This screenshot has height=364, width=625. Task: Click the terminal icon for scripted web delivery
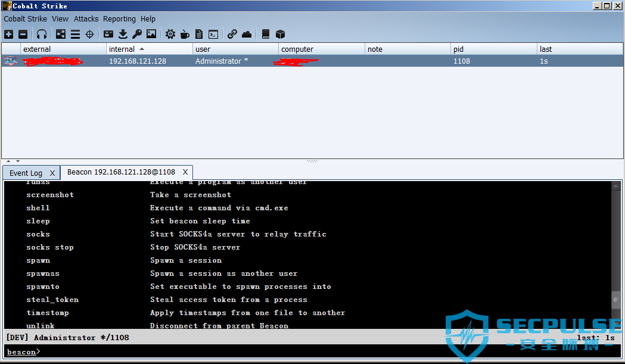[213, 35]
